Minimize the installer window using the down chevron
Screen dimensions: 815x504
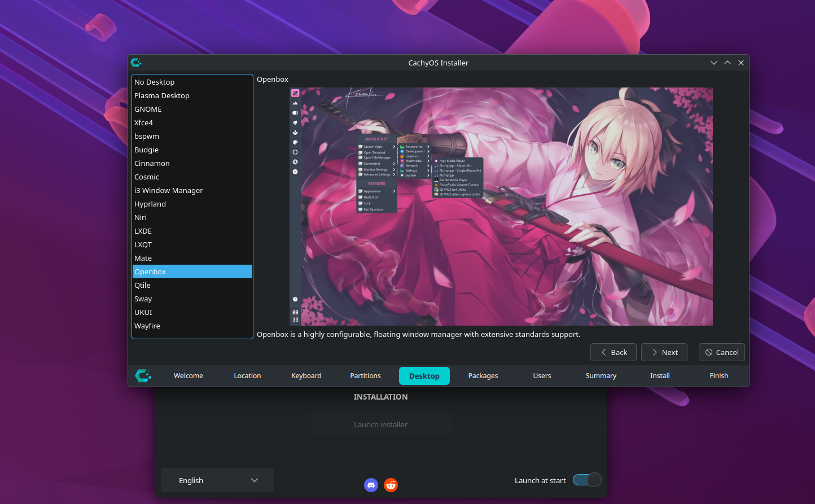(714, 63)
